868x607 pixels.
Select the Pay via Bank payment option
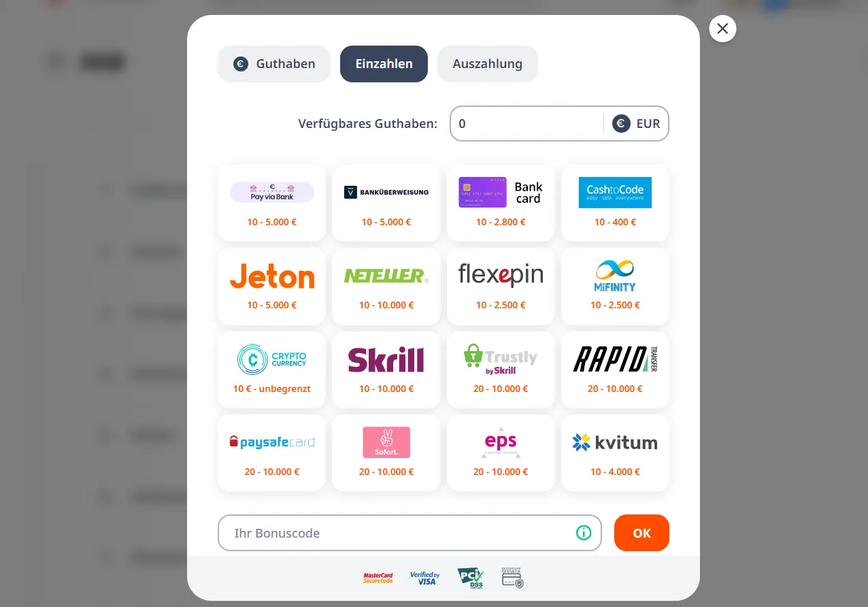point(272,203)
